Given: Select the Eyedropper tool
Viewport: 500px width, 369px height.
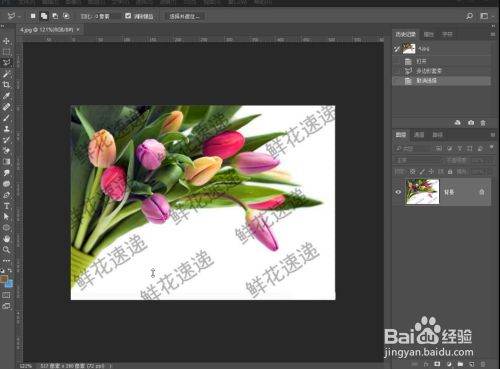Looking at the screenshot, I should coord(6,96).
